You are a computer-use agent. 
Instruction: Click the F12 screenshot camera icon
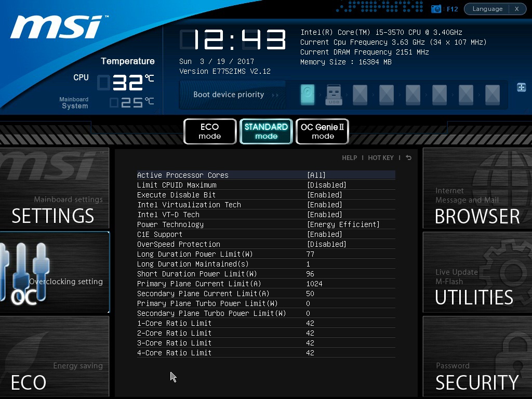[436, 9]
